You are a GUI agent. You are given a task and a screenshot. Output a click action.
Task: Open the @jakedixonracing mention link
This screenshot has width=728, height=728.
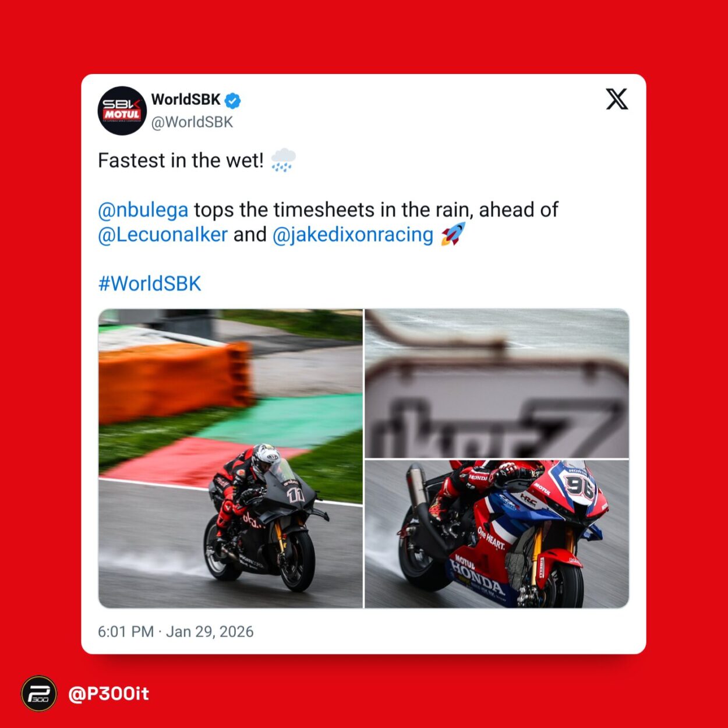pyautogui.click(x=353, y=235)
